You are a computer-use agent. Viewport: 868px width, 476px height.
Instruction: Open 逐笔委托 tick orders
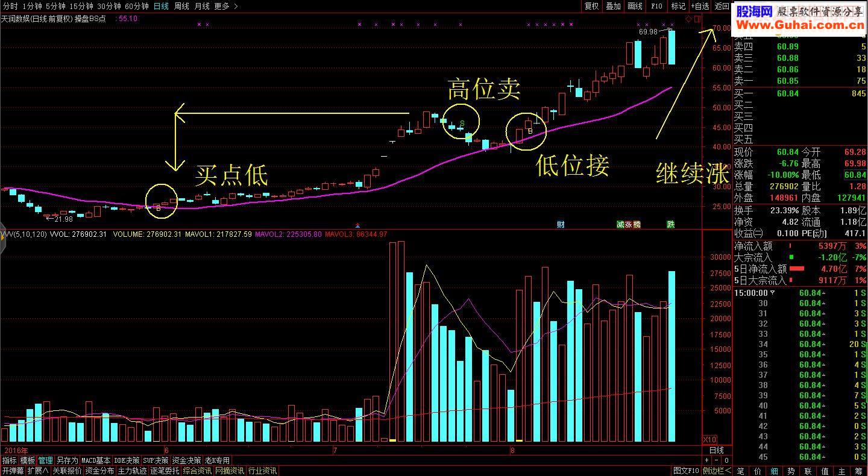click(x=165, y=471)
